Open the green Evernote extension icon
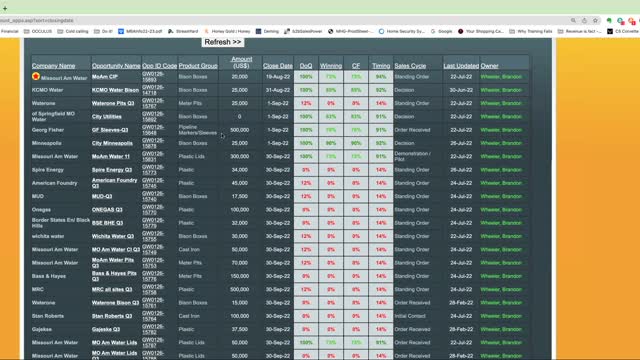Screen dimensions: 640x360 (x=609, y=20)
